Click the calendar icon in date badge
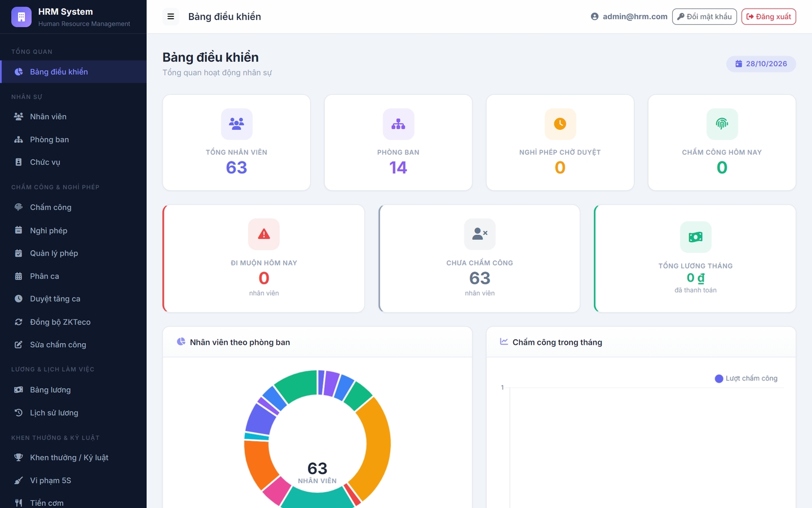This screenshot has width=812, height=508. coord(739,64)
